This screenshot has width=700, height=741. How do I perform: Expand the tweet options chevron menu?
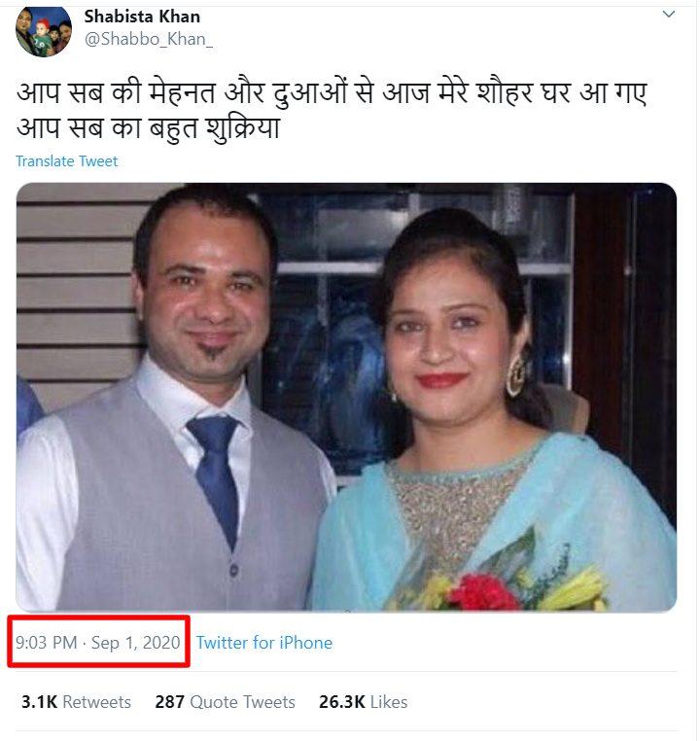click(669, 15)
